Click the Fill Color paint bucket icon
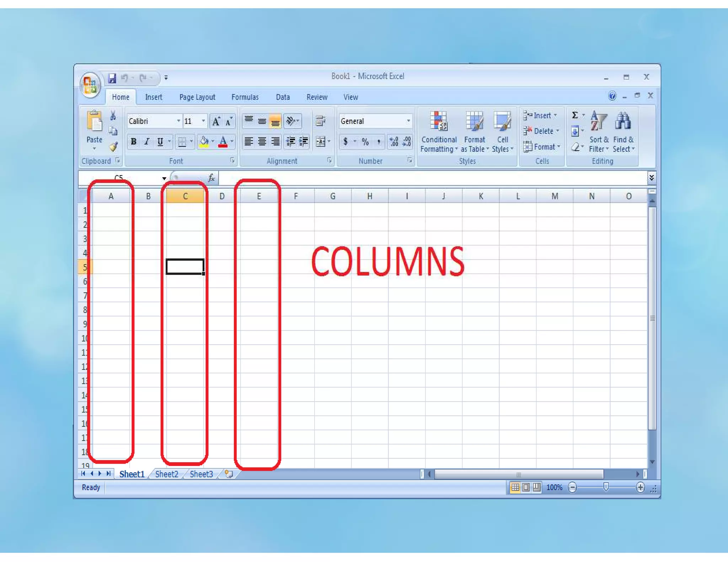728x562 pixels. [204, 141]
